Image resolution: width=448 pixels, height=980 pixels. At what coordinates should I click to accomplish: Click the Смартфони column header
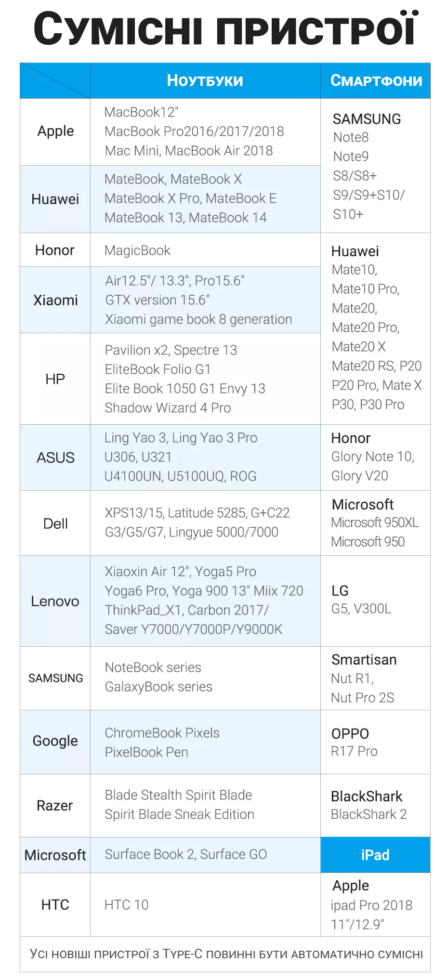pyautogui.click(x=376, y=80)
